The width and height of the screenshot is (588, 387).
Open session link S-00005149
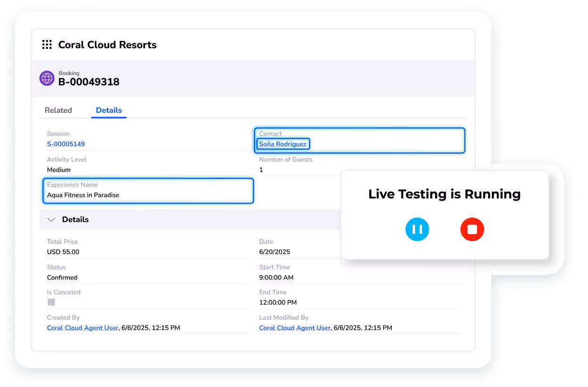coord(66,144)
